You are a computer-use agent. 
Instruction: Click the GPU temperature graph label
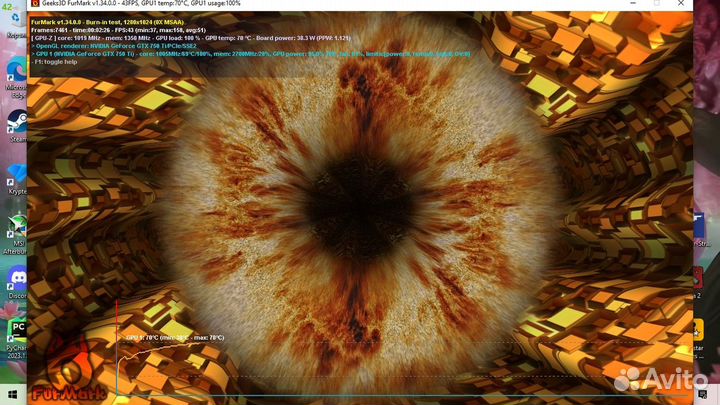point(174,338)
